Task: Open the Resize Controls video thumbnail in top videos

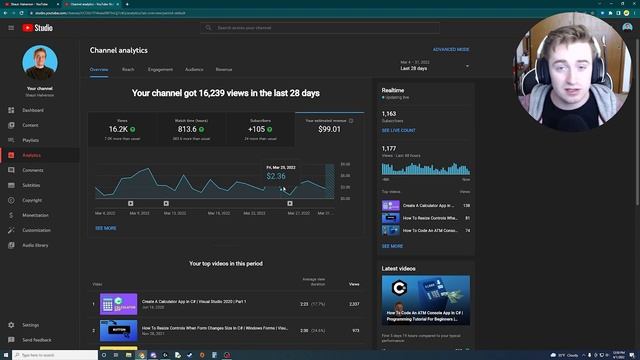Action: click(119, 331)
